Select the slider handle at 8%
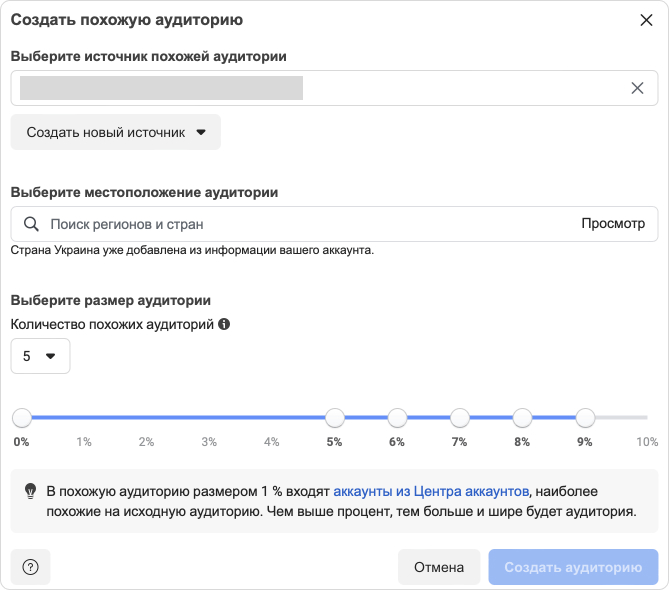 coord(522,417)
